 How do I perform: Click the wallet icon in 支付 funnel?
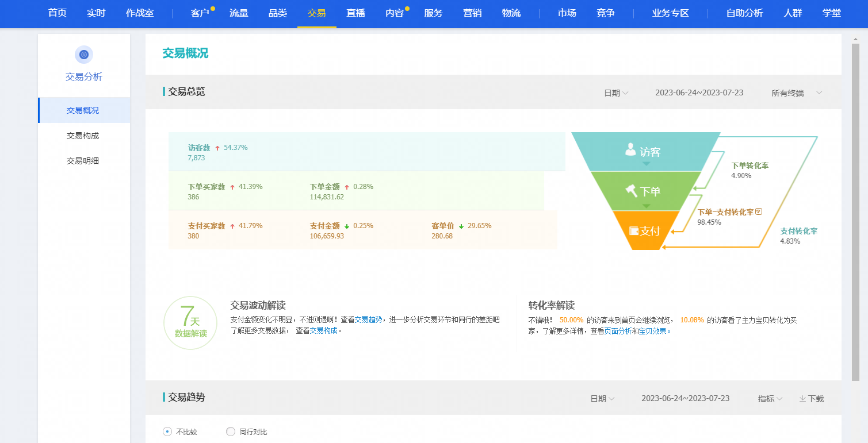tap(634, 231)
